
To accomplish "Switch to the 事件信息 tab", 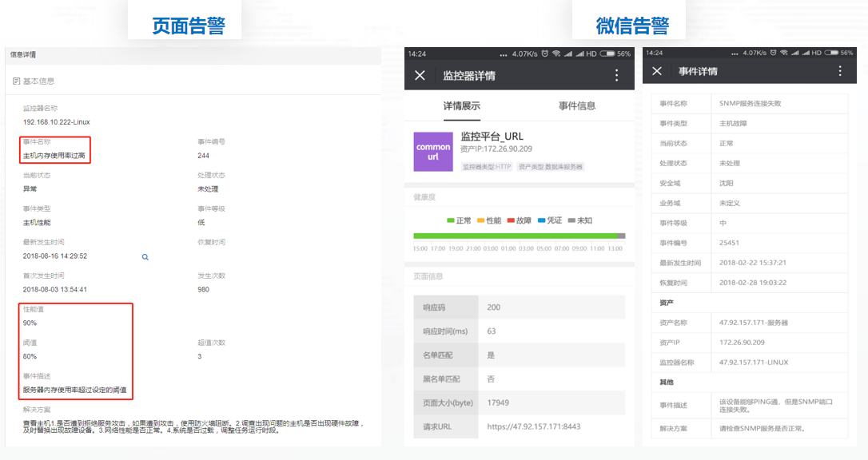I will (x=577, y=105).
